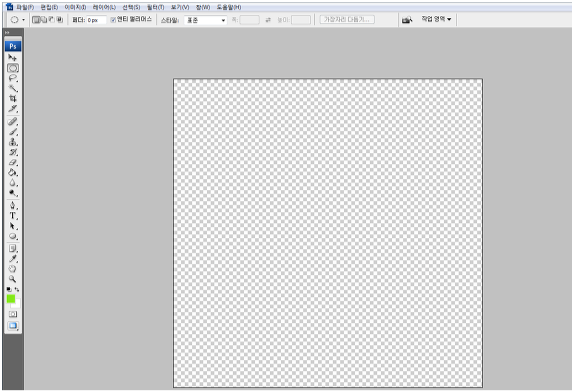Reset to default foreground and background colors
Viewport: 574px width, 392px height.
point(9,289)
